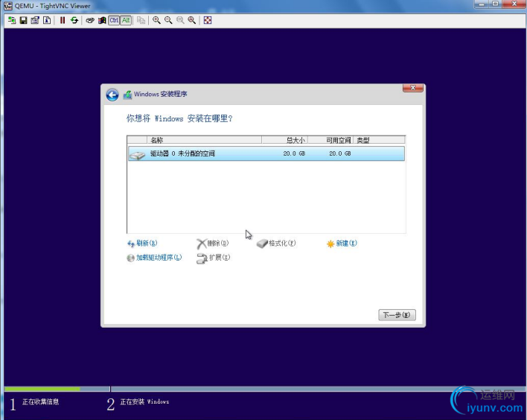Click 刷新(R) link
The width and height of the screenshot is (527, 420).
click(x=142, y=243)
